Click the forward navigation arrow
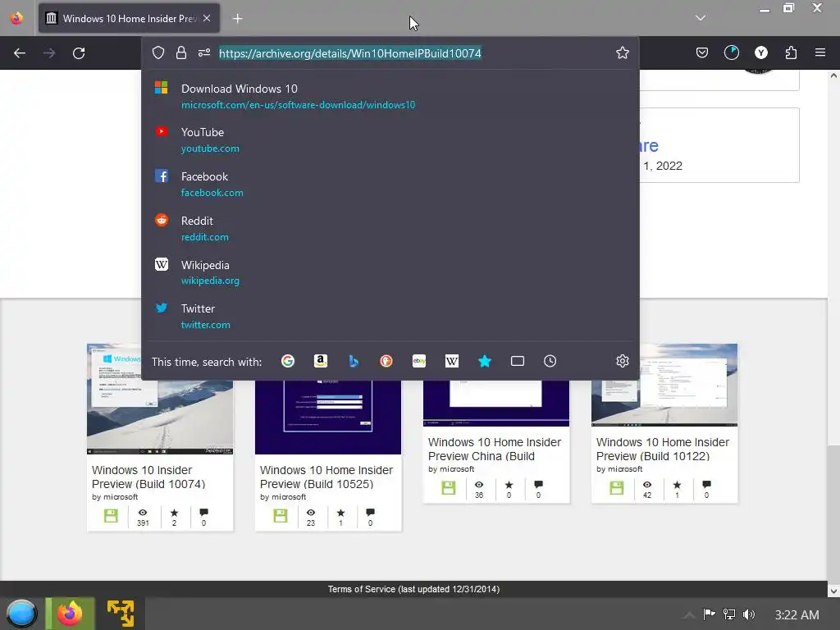The height and width of the screenshot is (630, 840). 49,53
